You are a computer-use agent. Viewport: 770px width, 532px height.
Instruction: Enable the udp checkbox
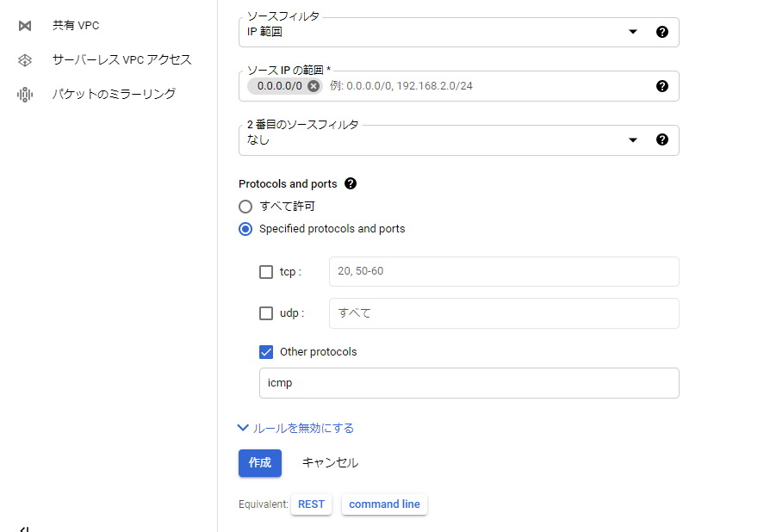pyautogui.click(x=266, y=313)
